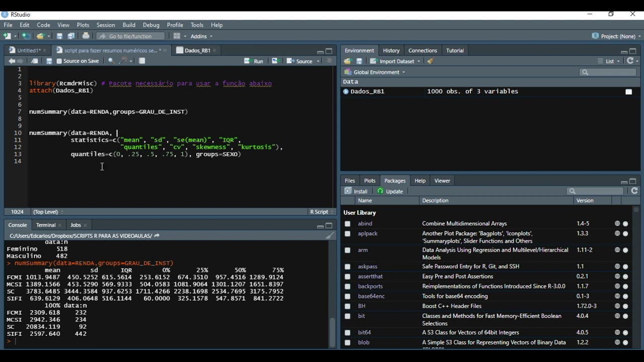The width and height of the screenshot is (644, 362).
Task: Check the backports package checkbox
Action: (348, 287)
